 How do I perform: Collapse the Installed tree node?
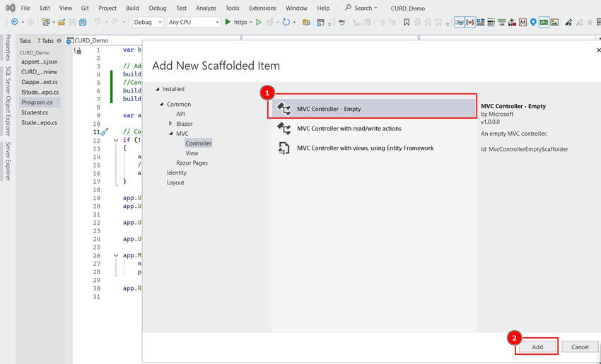coord(158,89)
